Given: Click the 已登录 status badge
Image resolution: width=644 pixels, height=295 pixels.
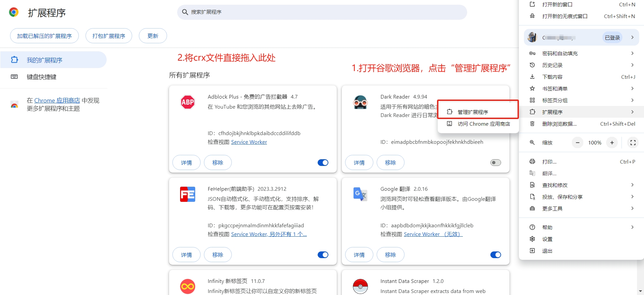Looking at the screenshot, I should point(612,38).
